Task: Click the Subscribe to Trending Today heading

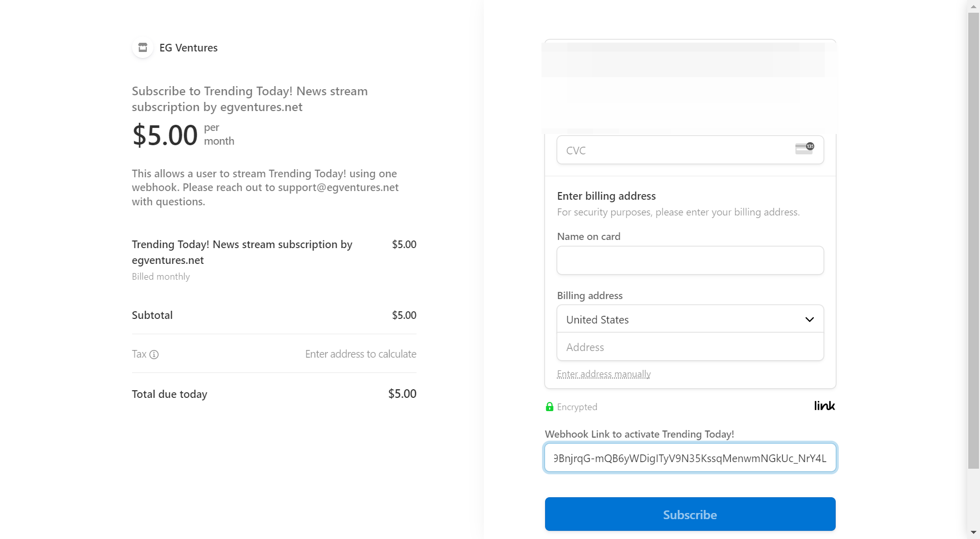Action: click(250, 99)
